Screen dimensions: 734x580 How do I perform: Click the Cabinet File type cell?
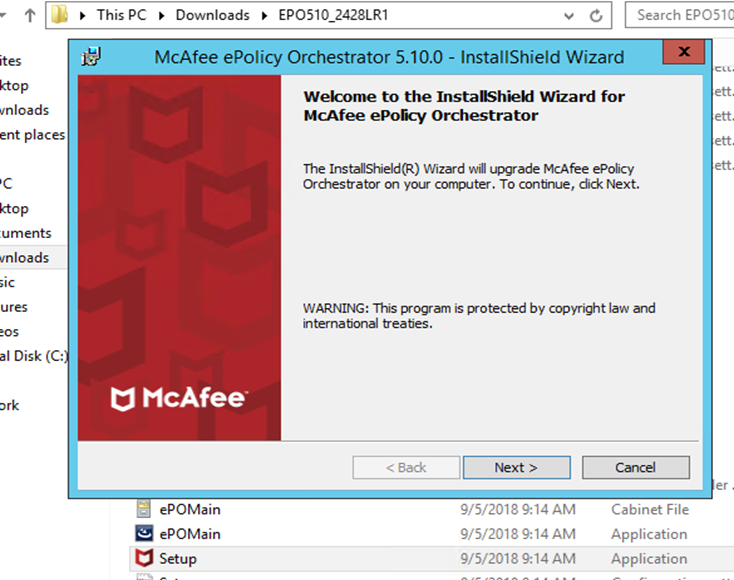pos(650,509)
